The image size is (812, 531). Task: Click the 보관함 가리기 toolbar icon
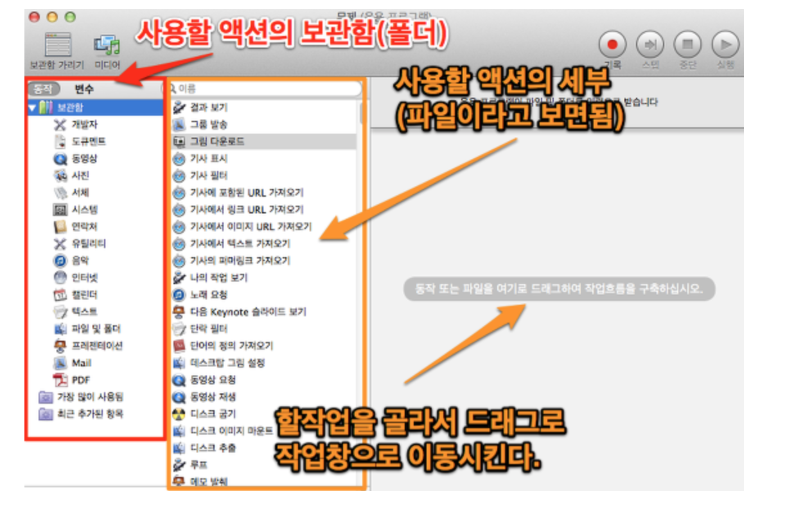[57, 45]
